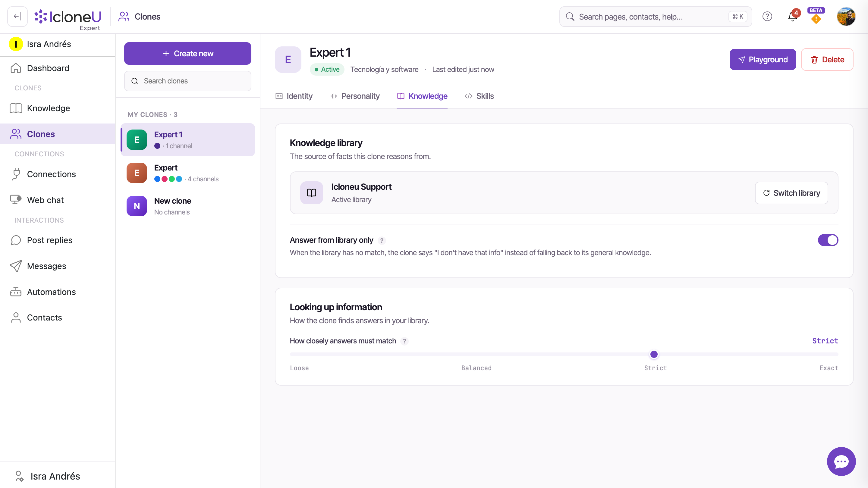Switch to the Personality tab
Image resolution: width=868 pixels, height=488 pixels.
click(355, 96)
